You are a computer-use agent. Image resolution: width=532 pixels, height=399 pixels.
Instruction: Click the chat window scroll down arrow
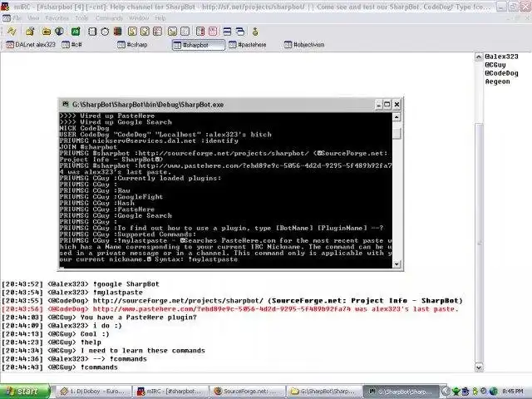click(479, 367)
